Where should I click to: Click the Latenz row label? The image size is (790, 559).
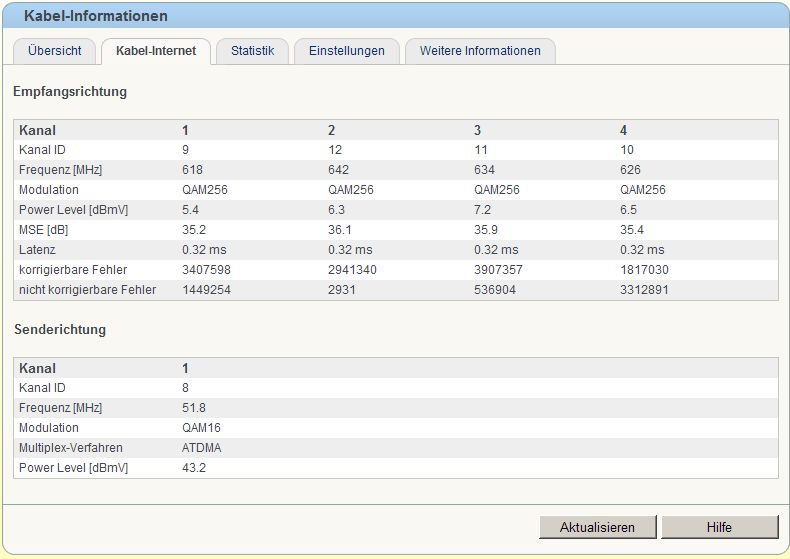tap(37, 250)
